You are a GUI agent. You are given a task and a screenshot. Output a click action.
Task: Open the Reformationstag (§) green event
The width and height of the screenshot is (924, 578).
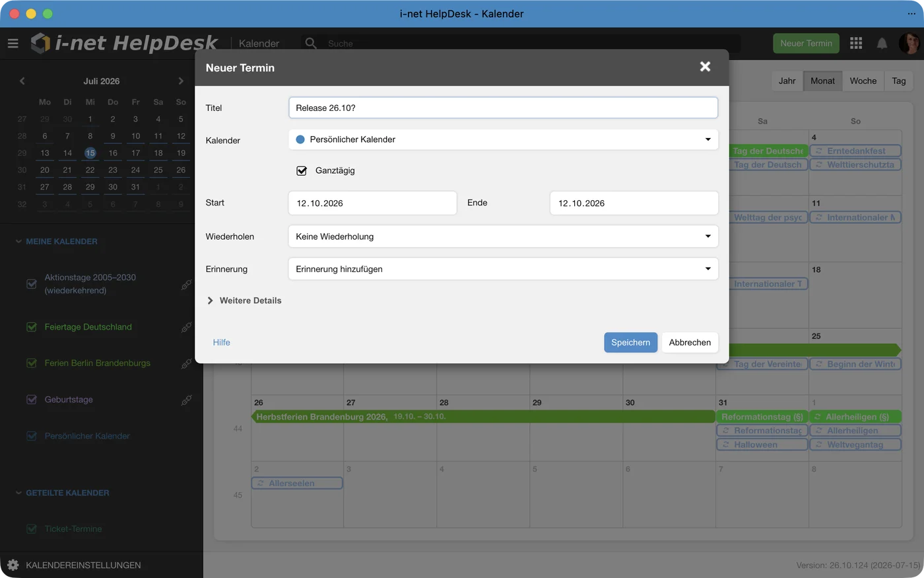tap(762, 417)
